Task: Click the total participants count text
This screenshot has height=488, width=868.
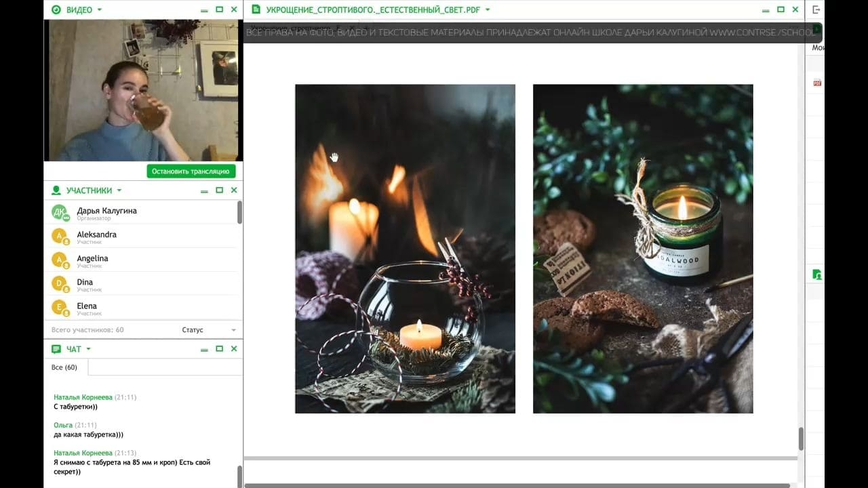Action: click(x=87, y=330)
